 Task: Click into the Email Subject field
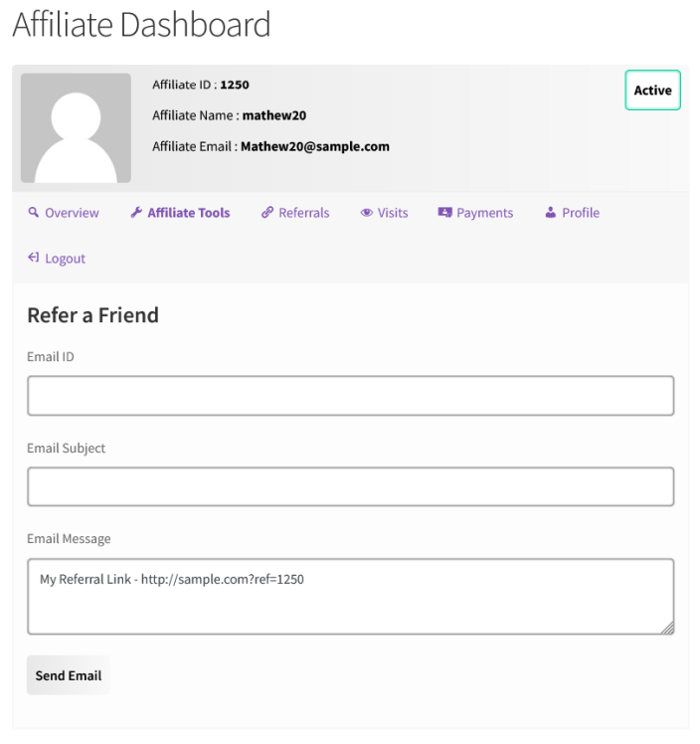point(350,487)
